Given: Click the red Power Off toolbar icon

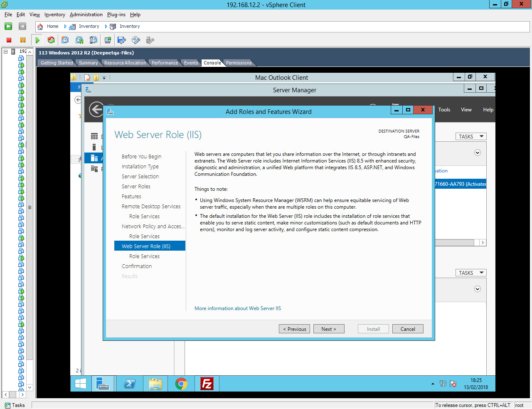Looking at the screenshot, I should tap(9, 40).
